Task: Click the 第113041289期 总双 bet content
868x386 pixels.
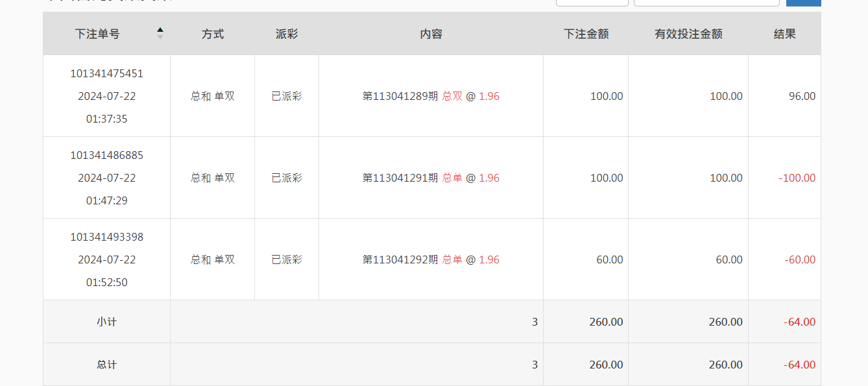Action: [431, 97]
